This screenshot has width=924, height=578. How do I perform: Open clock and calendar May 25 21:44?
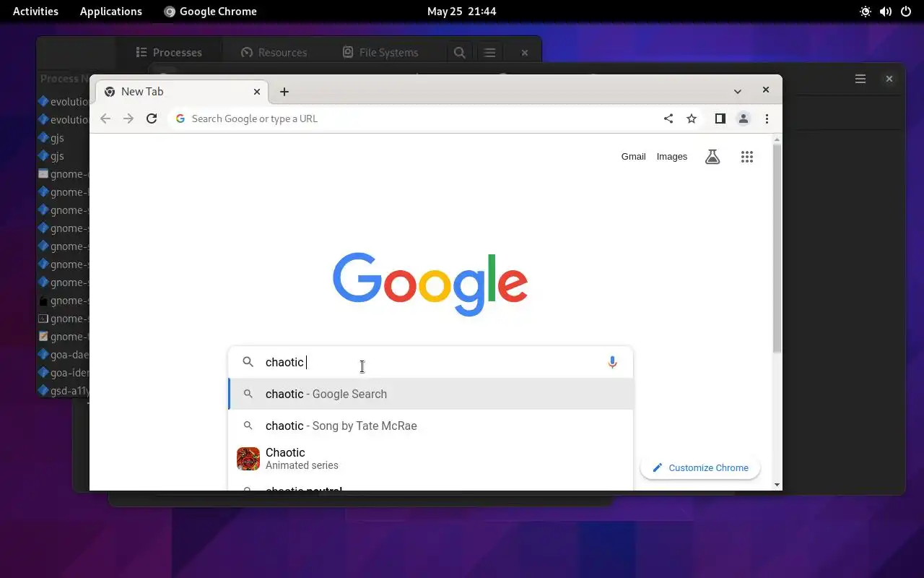click(x=461, y=11)
